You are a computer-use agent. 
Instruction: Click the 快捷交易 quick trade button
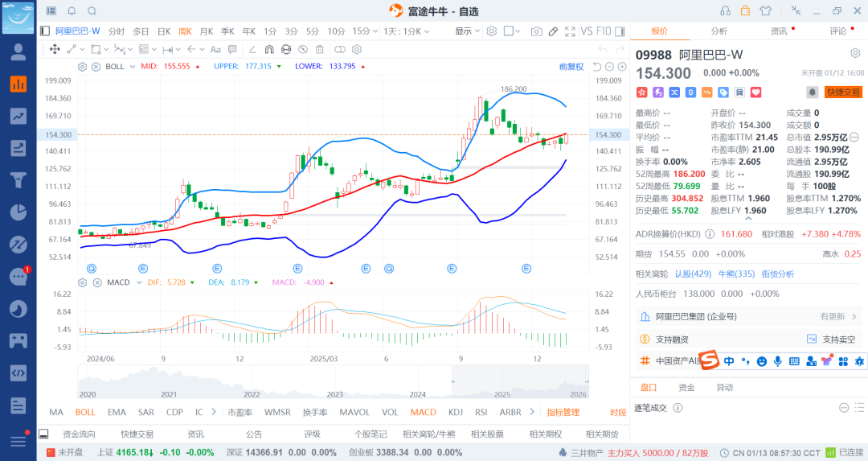842,92
